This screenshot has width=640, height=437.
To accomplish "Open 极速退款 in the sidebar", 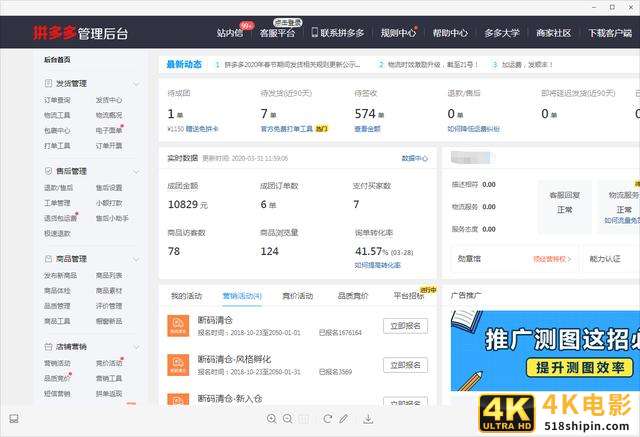I will click(57, 233).
